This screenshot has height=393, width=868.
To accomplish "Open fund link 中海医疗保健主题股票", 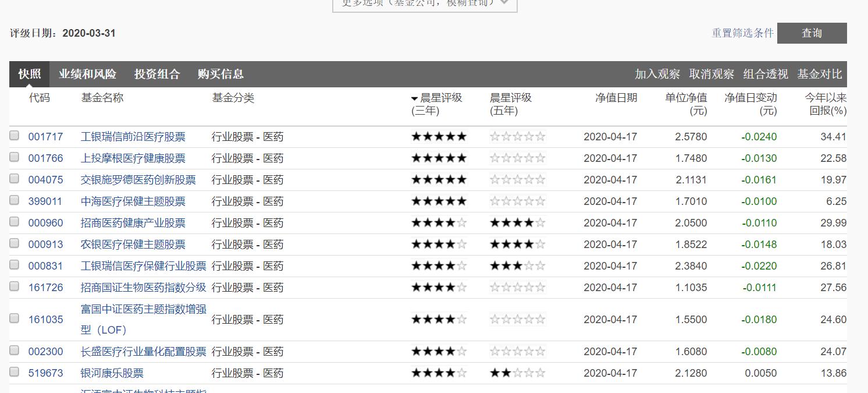I will [x=133, y=201].
